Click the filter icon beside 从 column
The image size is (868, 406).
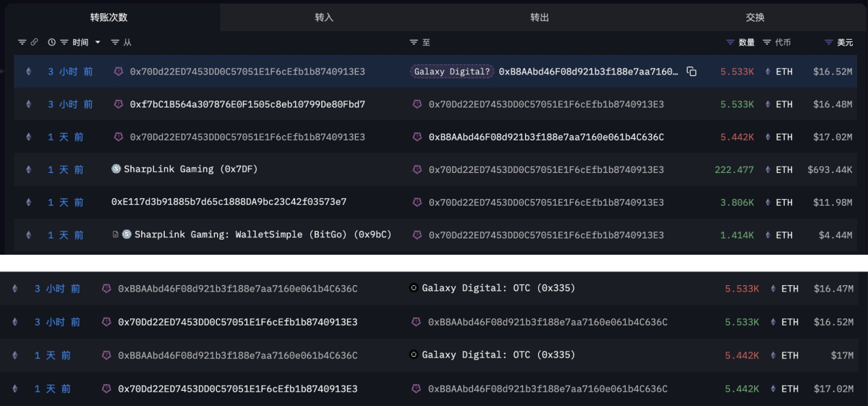(115, 43)
